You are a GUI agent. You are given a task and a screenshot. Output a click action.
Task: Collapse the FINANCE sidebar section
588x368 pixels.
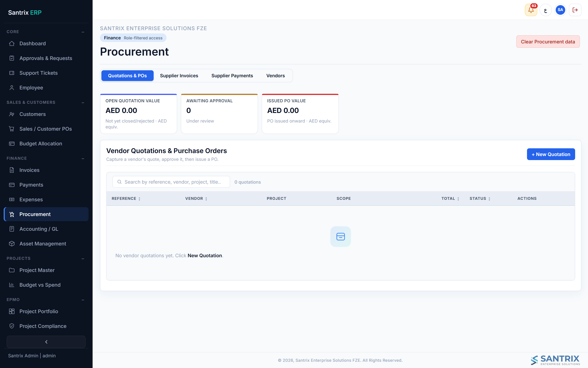[83, 158]
